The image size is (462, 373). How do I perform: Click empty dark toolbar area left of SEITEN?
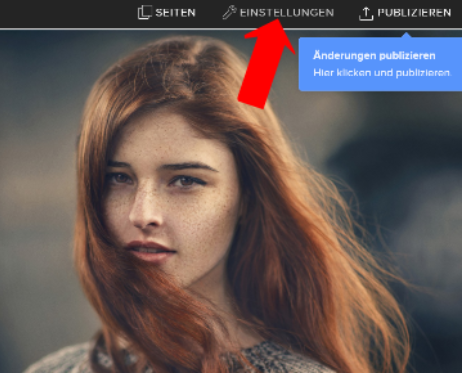click(67, 13)
